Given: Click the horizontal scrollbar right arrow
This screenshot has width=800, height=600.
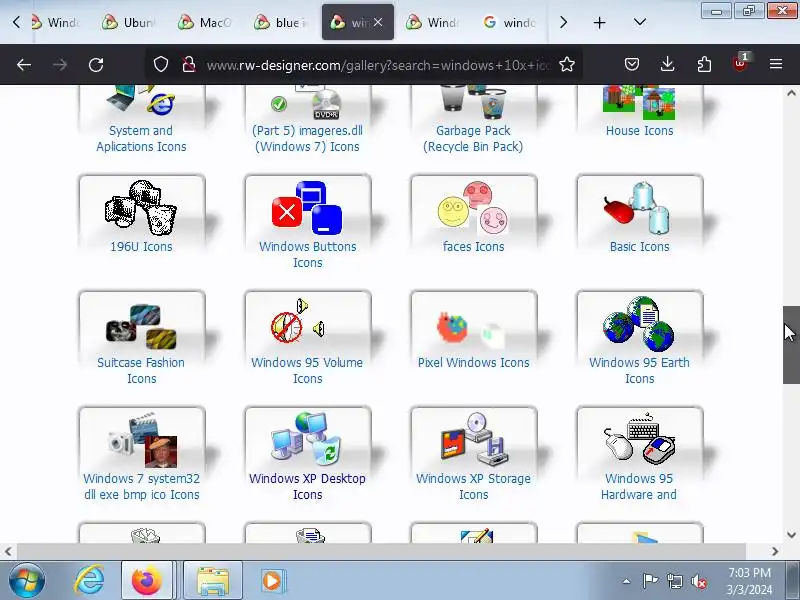Looking at the screenshot, I should (x=775, y=551).
